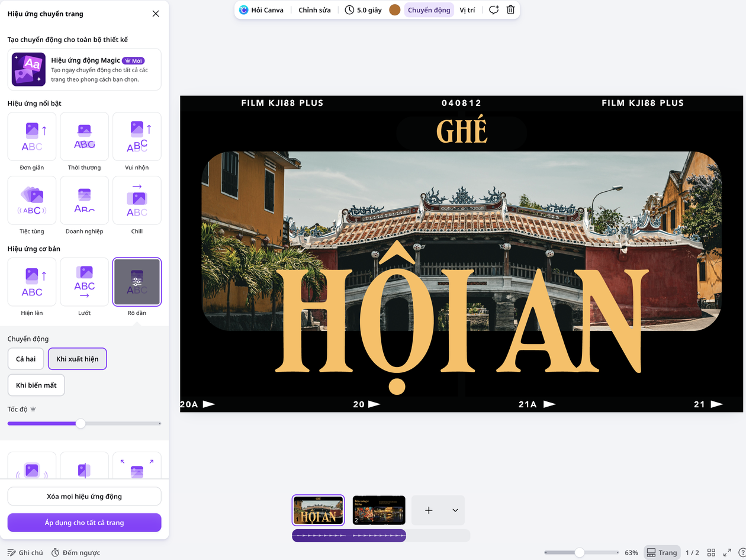This screenshot has height=560, width=746.
Task: Select the Chill animation effect
Action: click(137, 201)
